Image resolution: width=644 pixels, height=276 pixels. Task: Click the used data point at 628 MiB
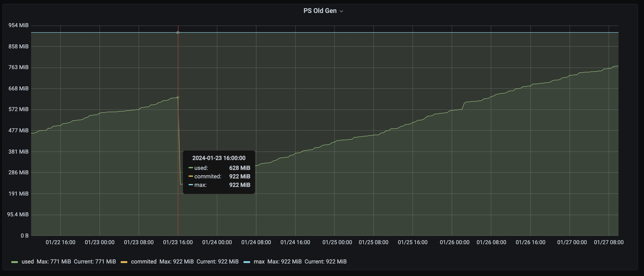coord(178,97)
